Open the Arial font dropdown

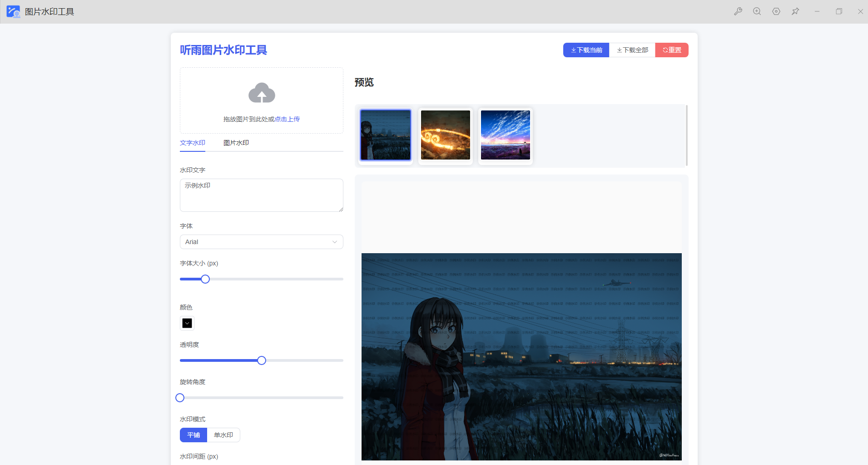click(x=262, y=242)
